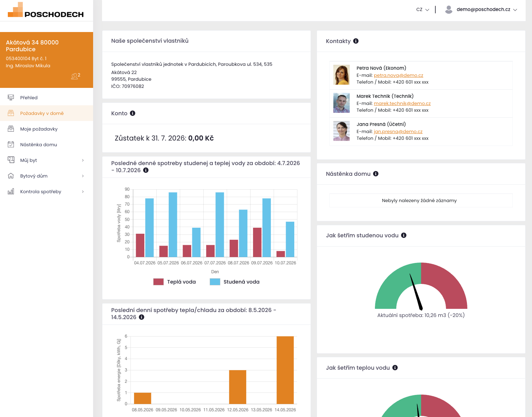
Task: Open Kontrola spotřeby menu item
Action: coord(47,191)
